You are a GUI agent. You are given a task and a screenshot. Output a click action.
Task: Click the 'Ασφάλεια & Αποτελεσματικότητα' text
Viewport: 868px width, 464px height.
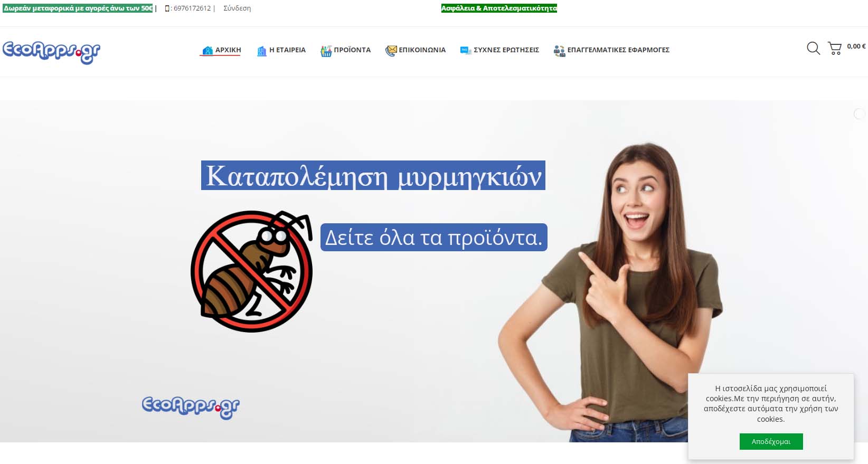(499, 8)
